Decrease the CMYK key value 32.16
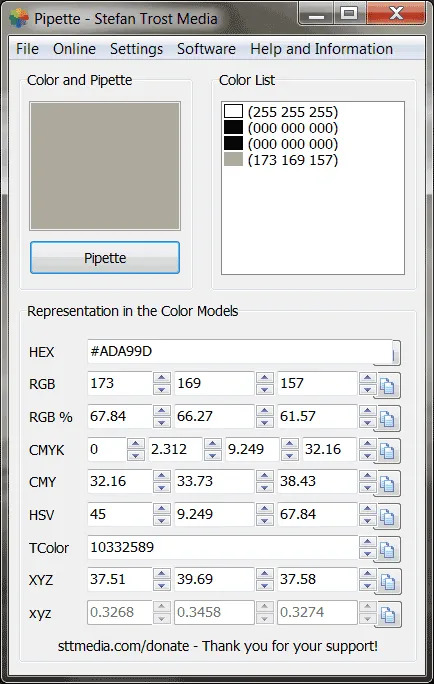434x684 pixels. click(368, 455)
